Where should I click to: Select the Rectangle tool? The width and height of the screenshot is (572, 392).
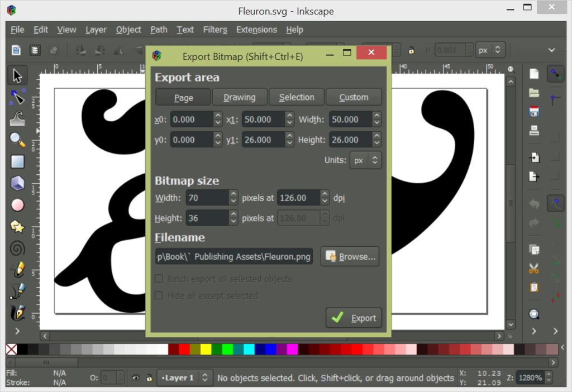(x=17, y=161)
